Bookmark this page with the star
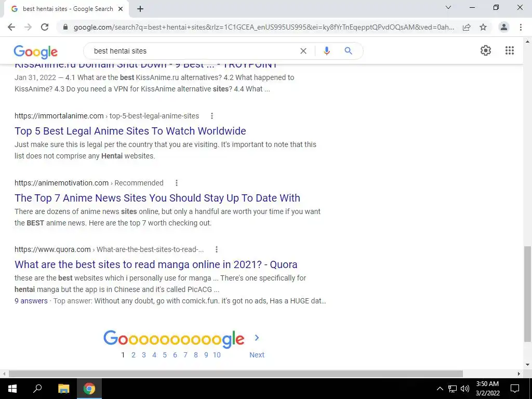The image size is (532, 399). [x=483, y=27]
